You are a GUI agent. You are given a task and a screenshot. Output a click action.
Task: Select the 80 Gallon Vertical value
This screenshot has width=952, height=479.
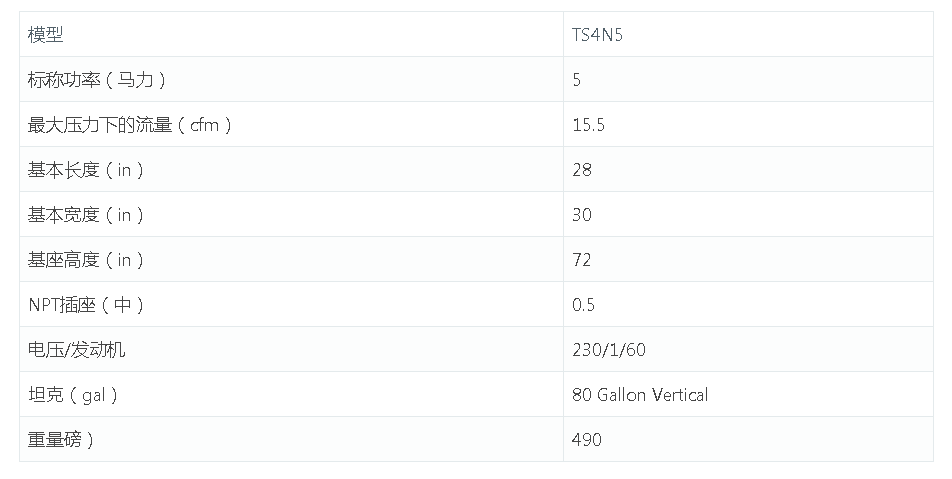point(640,394)
